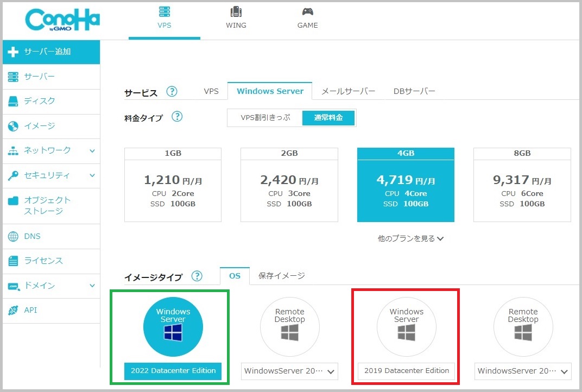Screen dimensions: 582x392
Task: Select the 保存イメージ tab
Action: [x=281, y=276]
